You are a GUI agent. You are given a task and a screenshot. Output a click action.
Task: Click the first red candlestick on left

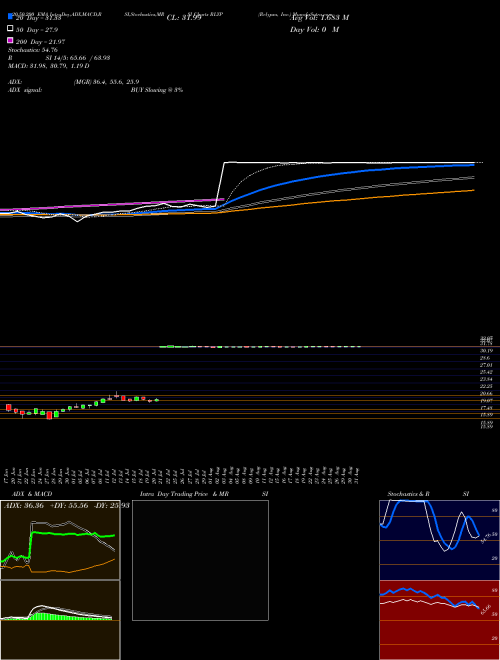click(x=8, y=407)
